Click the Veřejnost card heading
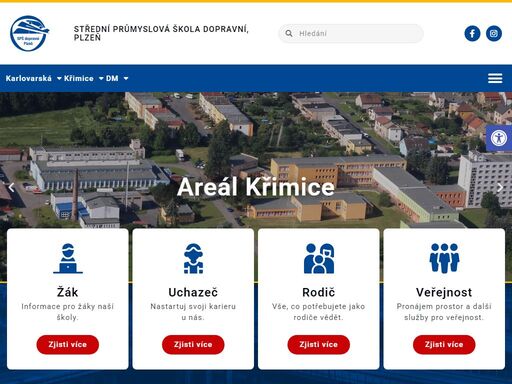The image size is (512, 384). [444, 292]
